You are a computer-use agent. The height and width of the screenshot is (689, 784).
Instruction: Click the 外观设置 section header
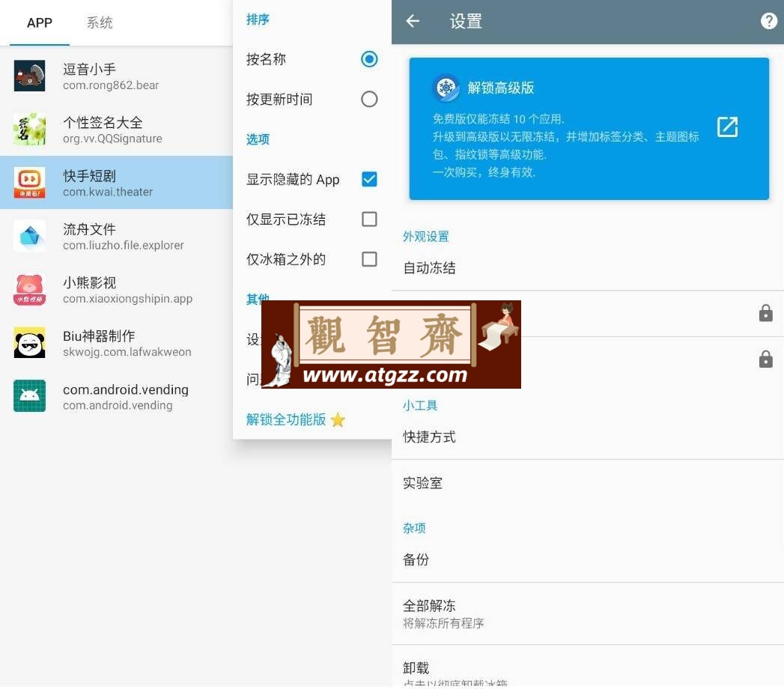[x=426, y=237]
